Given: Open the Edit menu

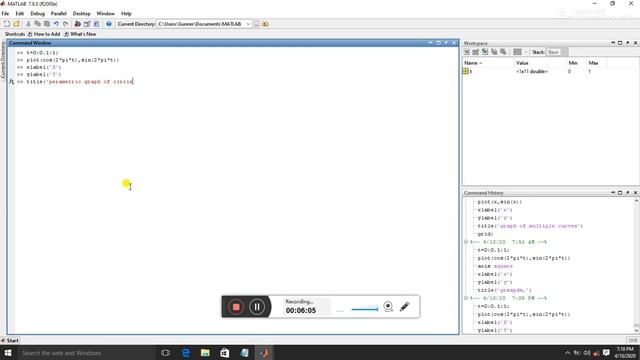Looking at the screenshot, I should (x=20, y=13).
